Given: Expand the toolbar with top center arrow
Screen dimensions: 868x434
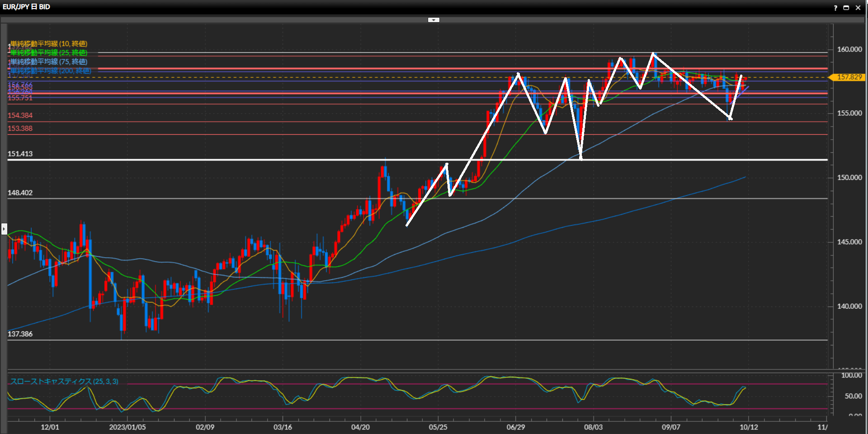Looking at the screenshot, I should point(434,20).
